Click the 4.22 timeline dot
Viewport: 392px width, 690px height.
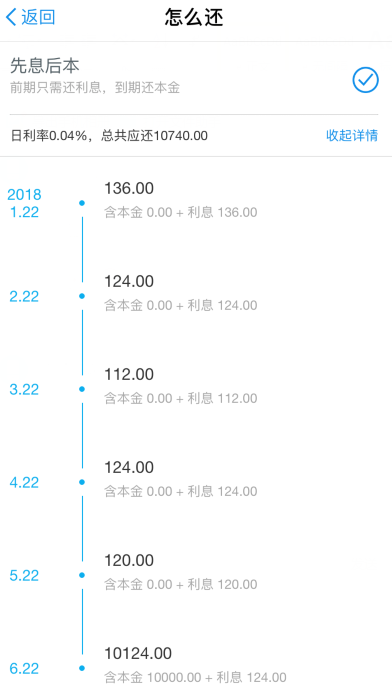82,482
